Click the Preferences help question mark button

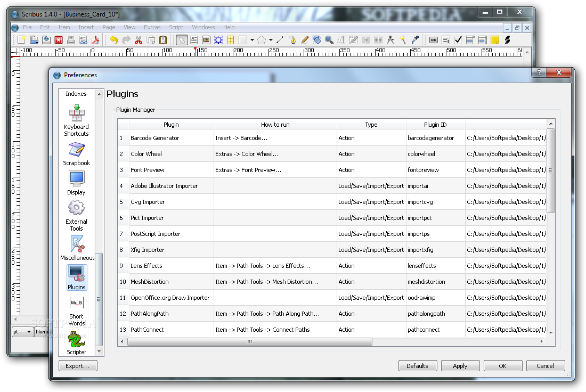point(539,72)
